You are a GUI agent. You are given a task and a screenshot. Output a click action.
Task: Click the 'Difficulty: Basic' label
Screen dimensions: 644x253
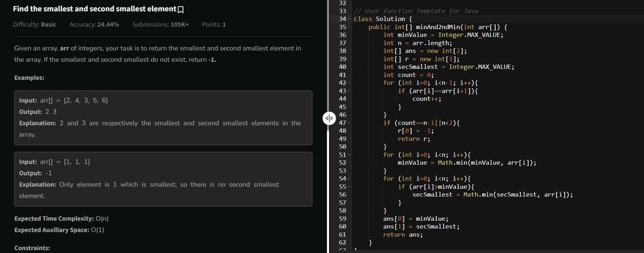click(34, 25)
